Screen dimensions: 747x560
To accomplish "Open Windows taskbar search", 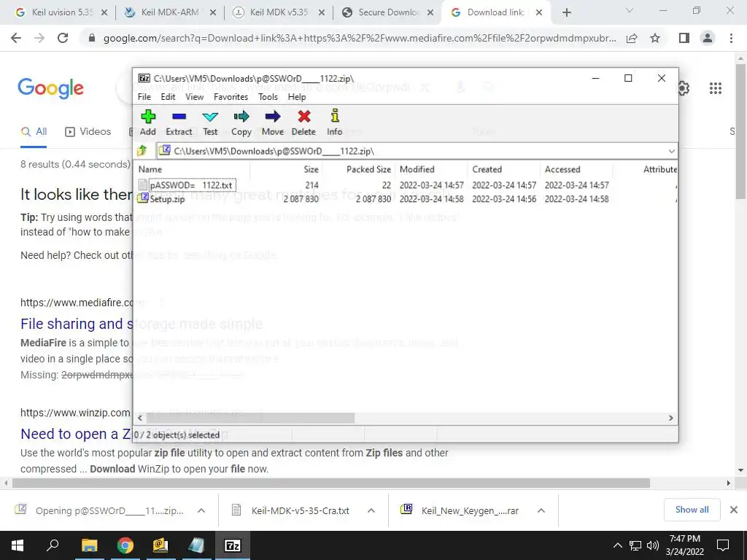I will (53, 545).
